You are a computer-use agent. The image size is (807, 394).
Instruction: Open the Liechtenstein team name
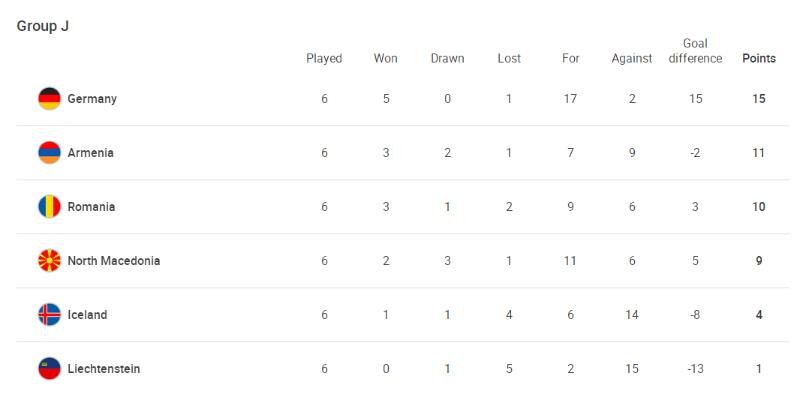point(104,369)
